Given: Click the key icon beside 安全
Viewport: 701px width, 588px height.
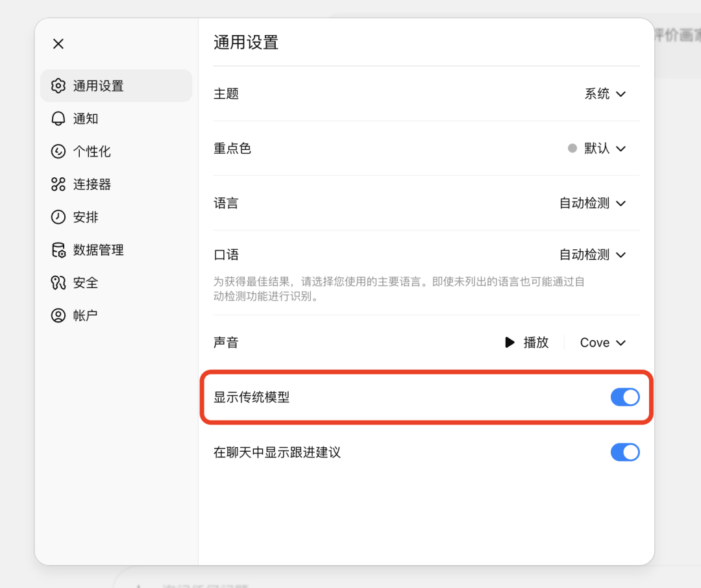Looking at the screenshot, I should click(58, 282).
